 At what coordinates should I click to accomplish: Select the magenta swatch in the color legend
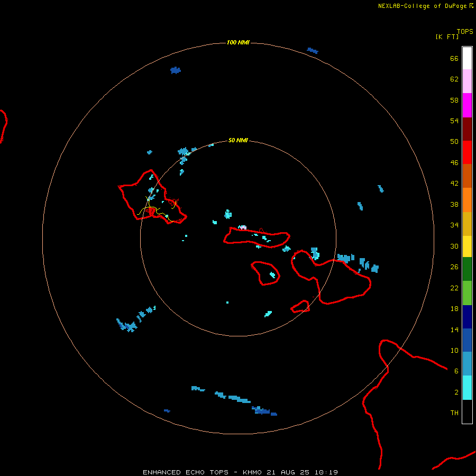pyautogui.click(x=467, y=105)
